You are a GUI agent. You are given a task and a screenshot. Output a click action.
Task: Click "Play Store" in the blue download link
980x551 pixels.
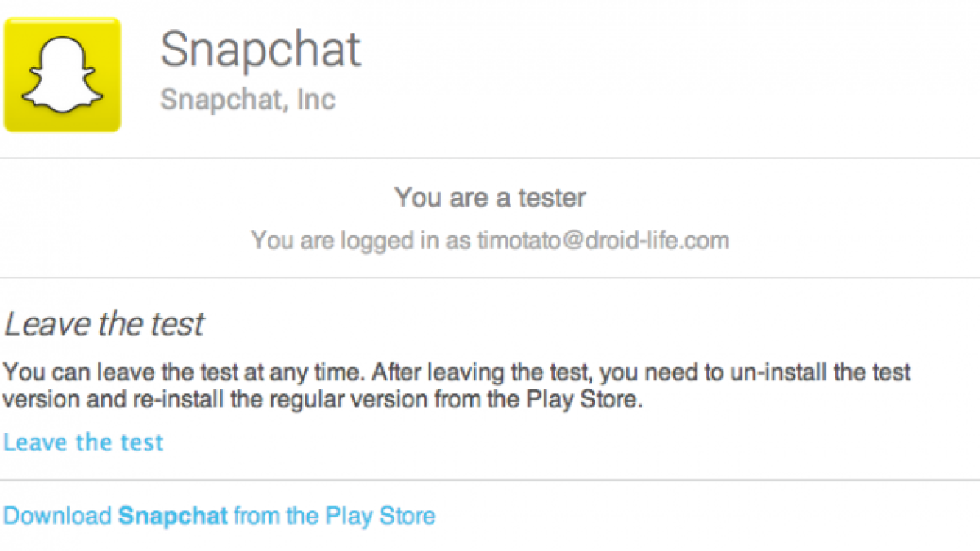[380, 516]
